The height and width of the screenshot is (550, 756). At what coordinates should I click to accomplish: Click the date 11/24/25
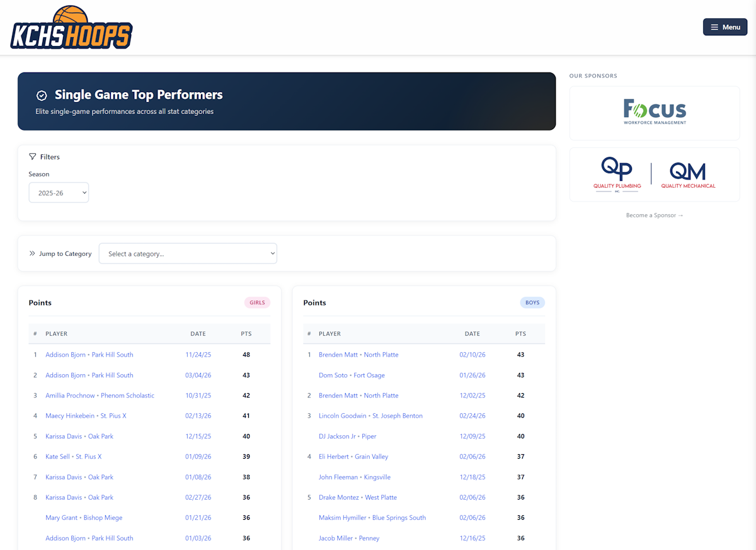[198, 355]
